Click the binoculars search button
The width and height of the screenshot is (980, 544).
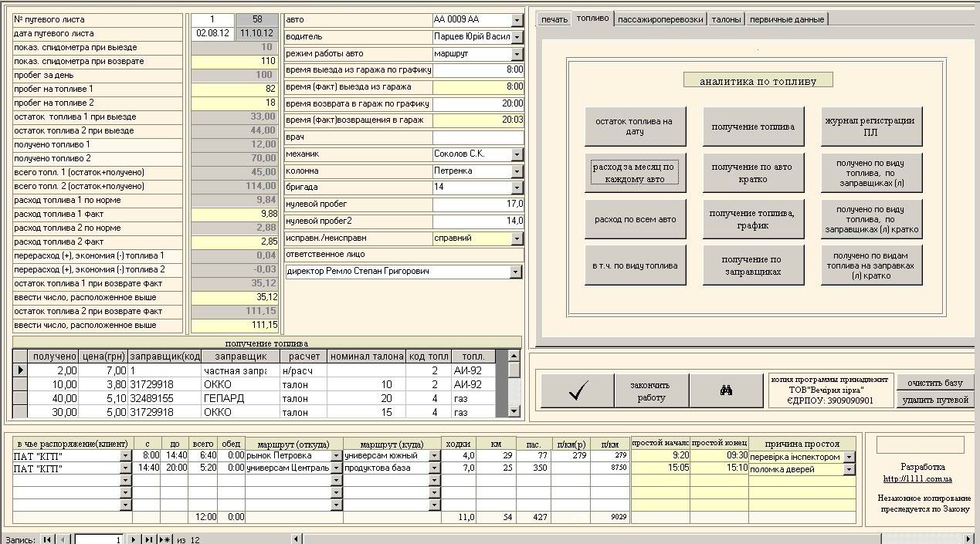pyautogui.click(x=726, y=391)
